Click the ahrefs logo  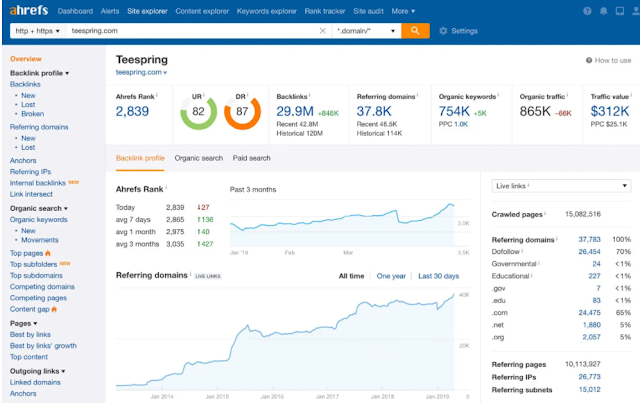click(x=29, y=10)
